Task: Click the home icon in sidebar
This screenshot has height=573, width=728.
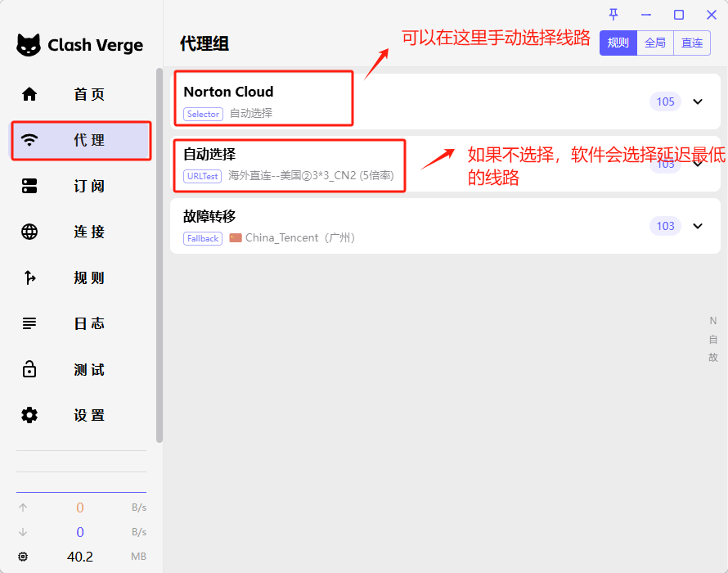Action: click(29, 94)
